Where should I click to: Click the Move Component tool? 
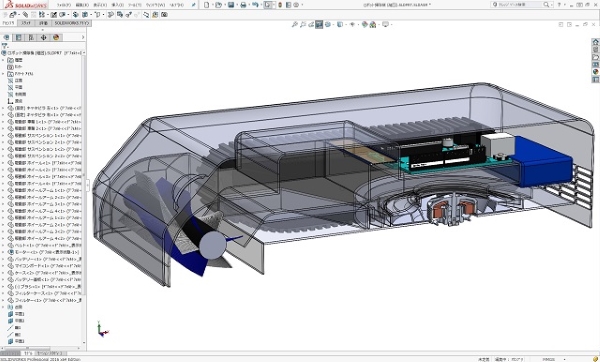click(x=63, y=15)
